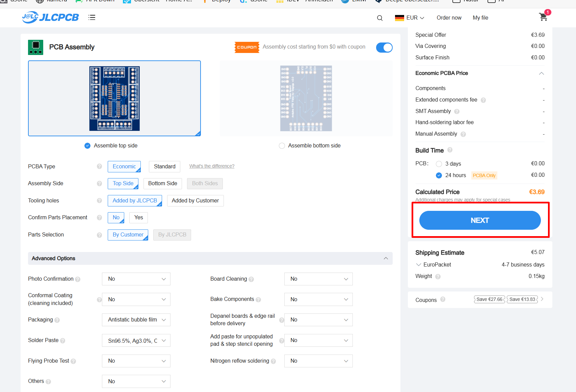Open the hamburger menu list icon
Screen dimensions: 576x392
pos(92,18)
